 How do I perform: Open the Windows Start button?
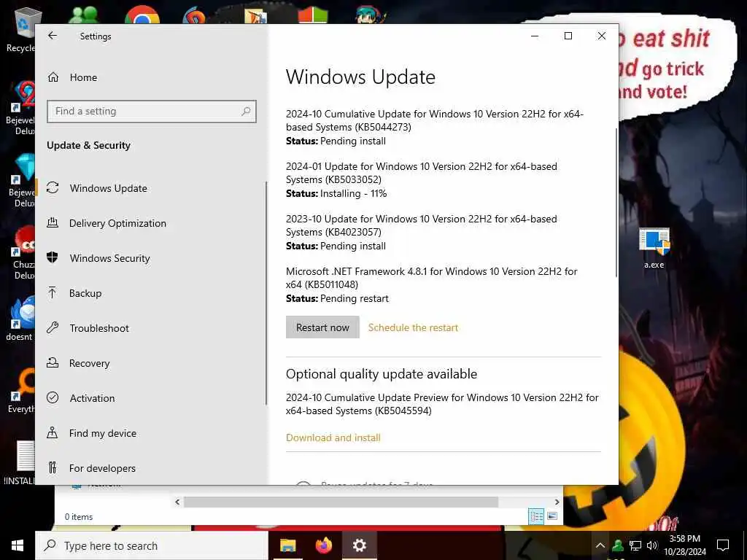coord(18,545)
